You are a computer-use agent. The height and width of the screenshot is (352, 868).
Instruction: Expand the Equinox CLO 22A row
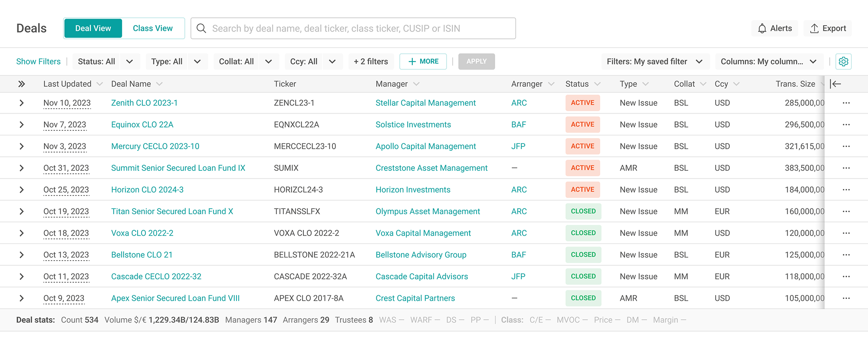coord(21,125)
